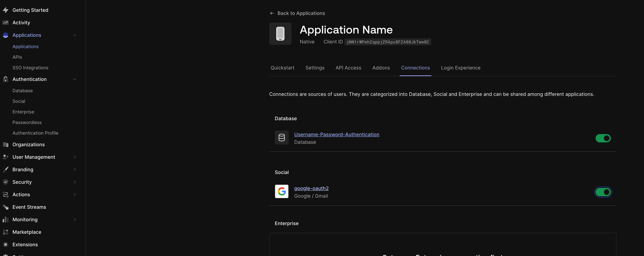Click the Marketplace grid-plus icon
This screenshot has width=644, height=256.
pos(6,232)
